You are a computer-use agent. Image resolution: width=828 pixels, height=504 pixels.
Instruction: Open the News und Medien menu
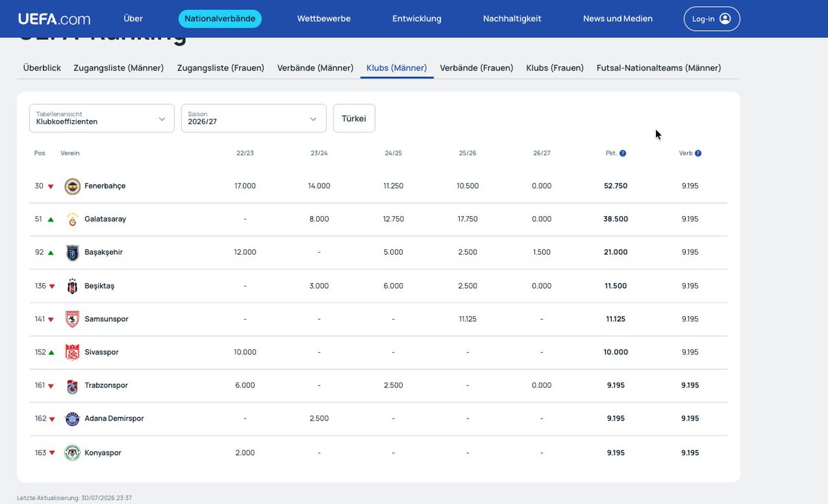tap(618, 19)
